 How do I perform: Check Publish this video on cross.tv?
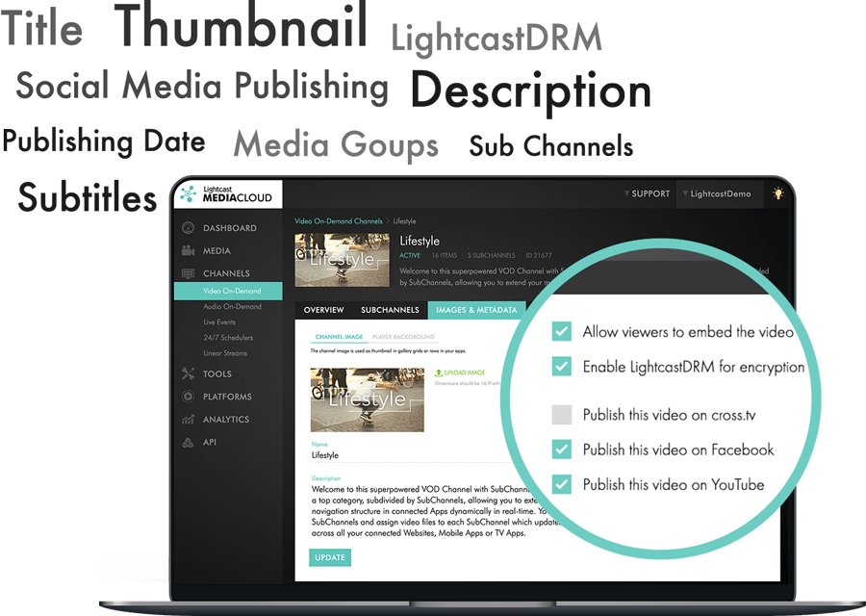pyautogui.click(x=562, y=414)
